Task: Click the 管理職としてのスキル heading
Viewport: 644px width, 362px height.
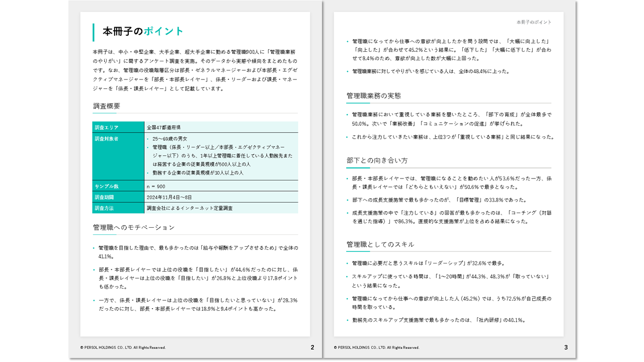Action: (380, 244)
